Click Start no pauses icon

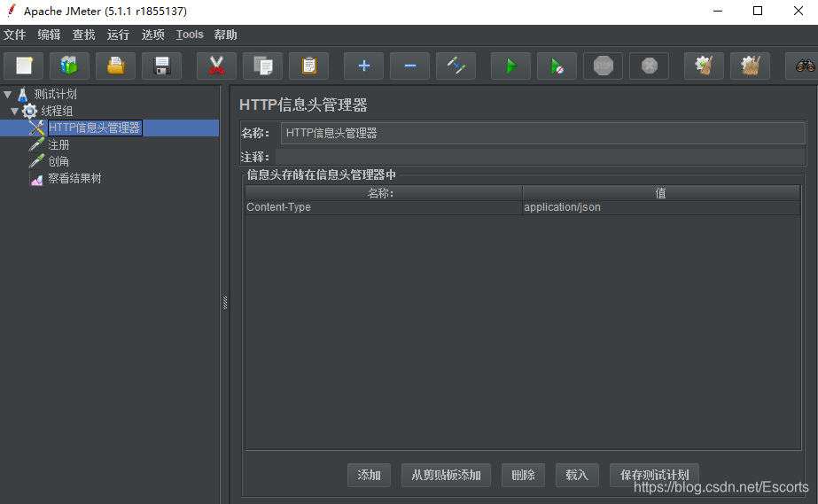tap(557, 66)
